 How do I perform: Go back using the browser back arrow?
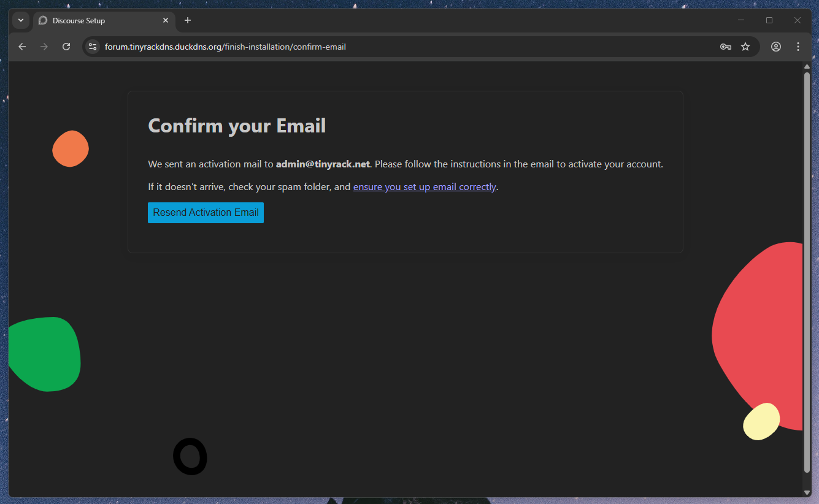coord(22,47)
